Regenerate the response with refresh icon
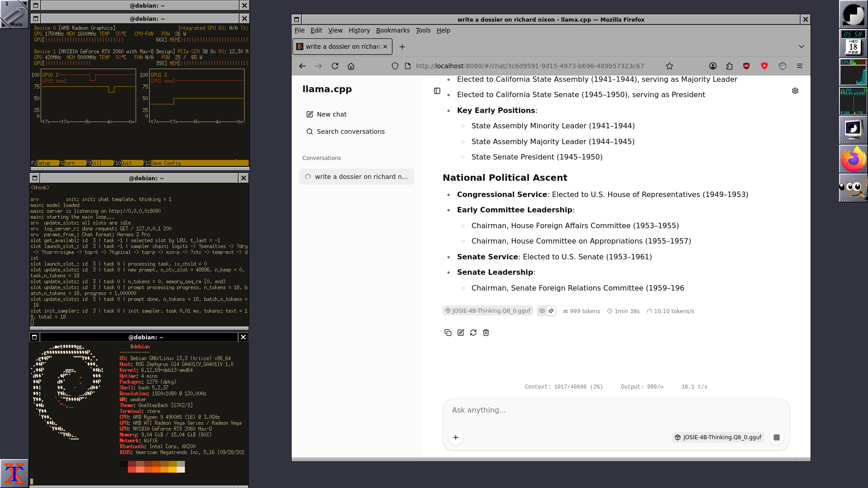 point(473,333)
